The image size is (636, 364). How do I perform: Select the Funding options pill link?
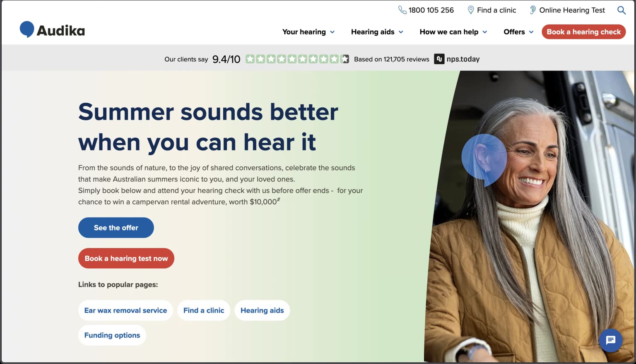112,335
